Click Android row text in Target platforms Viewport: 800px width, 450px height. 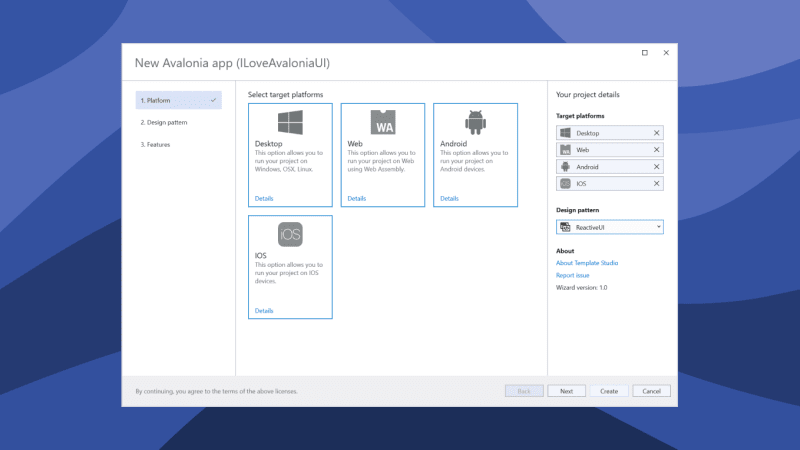(x=587, y=167)
